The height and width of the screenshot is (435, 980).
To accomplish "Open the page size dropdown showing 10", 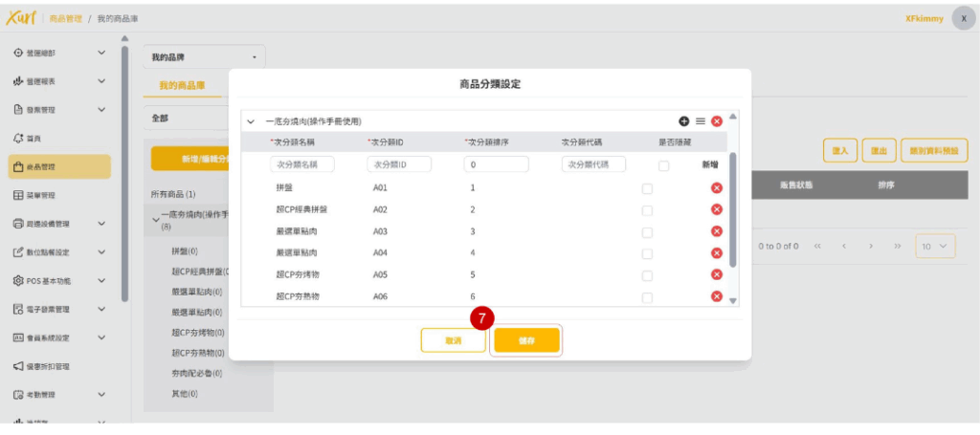I will pyautogui.click(x=935, y=246).
